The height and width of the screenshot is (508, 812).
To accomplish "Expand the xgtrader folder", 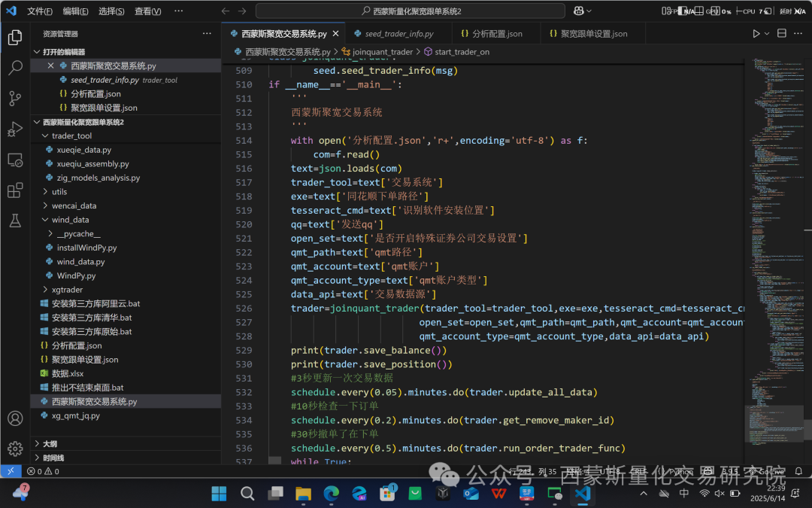I will [46, 290].
